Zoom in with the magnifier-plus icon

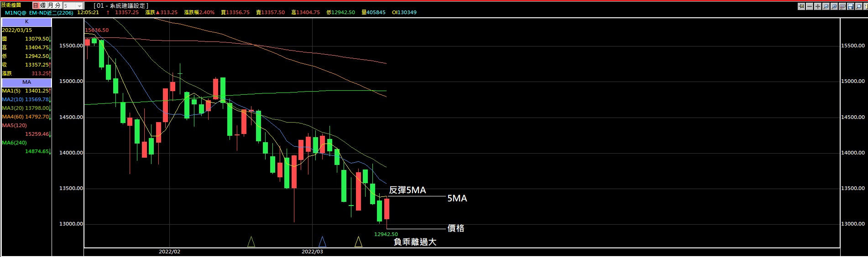[834, 6]
